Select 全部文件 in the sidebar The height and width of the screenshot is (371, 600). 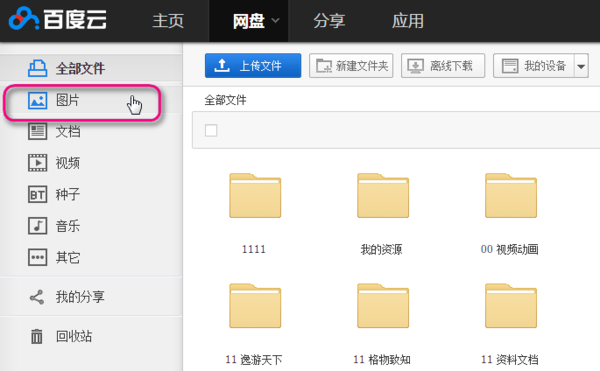(80, 68)
